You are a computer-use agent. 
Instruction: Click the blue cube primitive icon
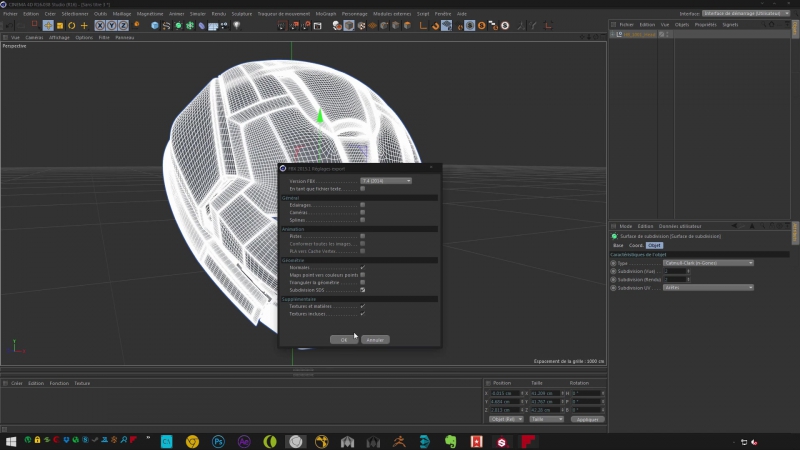point(155,26)
